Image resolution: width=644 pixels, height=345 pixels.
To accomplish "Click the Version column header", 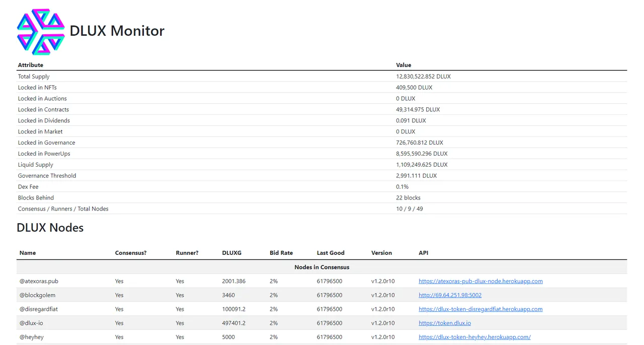I will 381,253.
